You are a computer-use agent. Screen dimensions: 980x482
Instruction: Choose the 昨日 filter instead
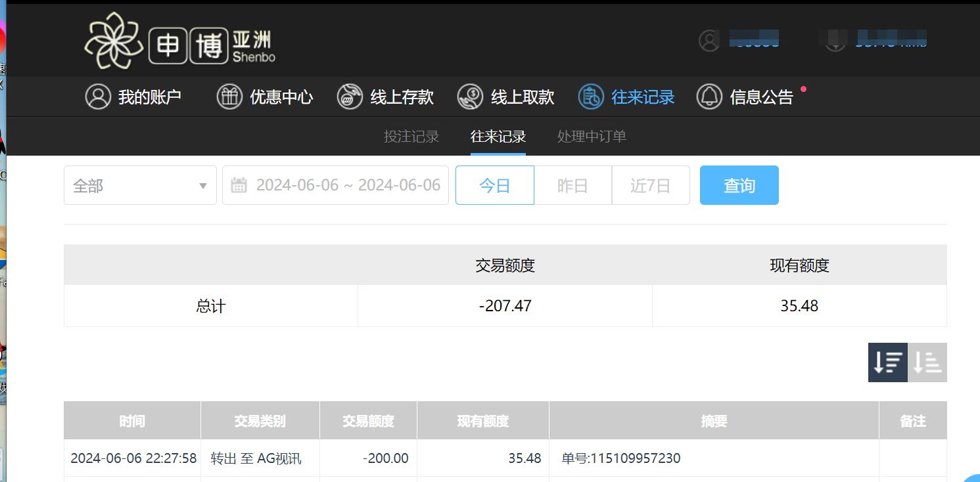point(572,185)
